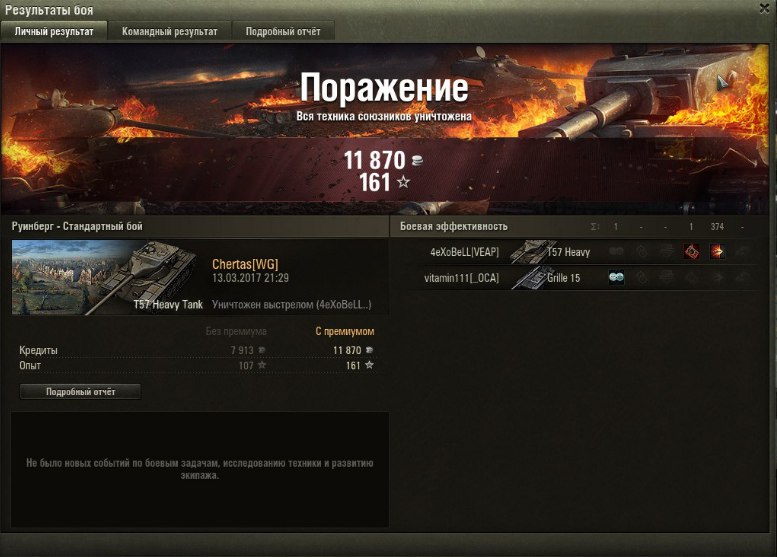Switch to Командный результат tab

pos(169,31)
